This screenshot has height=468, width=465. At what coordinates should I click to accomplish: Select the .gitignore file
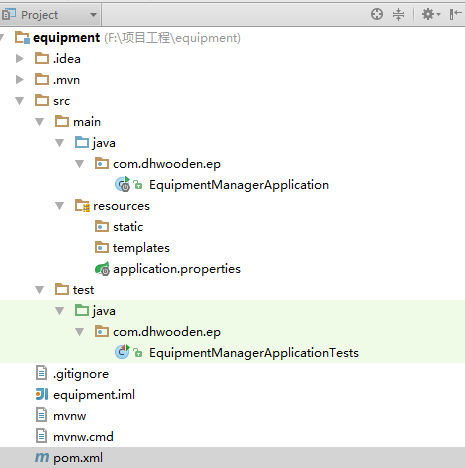click(72, 374)
